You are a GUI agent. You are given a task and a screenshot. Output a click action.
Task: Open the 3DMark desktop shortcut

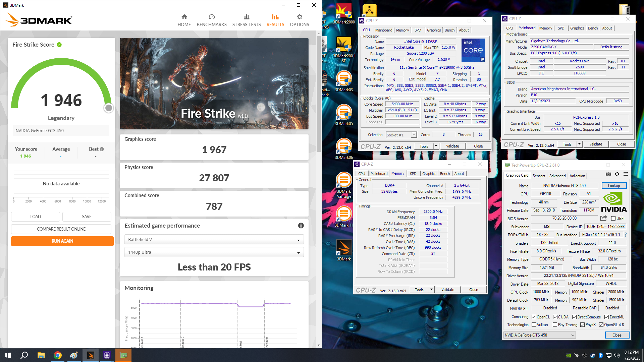[x=344, y=250]
